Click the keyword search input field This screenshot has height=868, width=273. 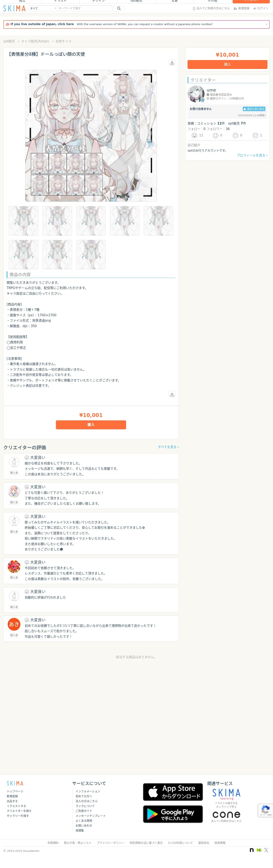tap(85, 9)
